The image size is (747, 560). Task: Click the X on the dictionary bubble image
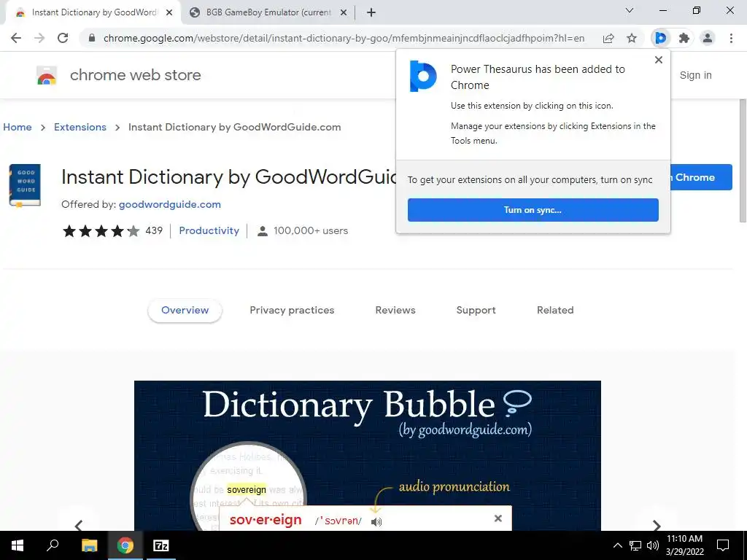click(x=498, y=518)
